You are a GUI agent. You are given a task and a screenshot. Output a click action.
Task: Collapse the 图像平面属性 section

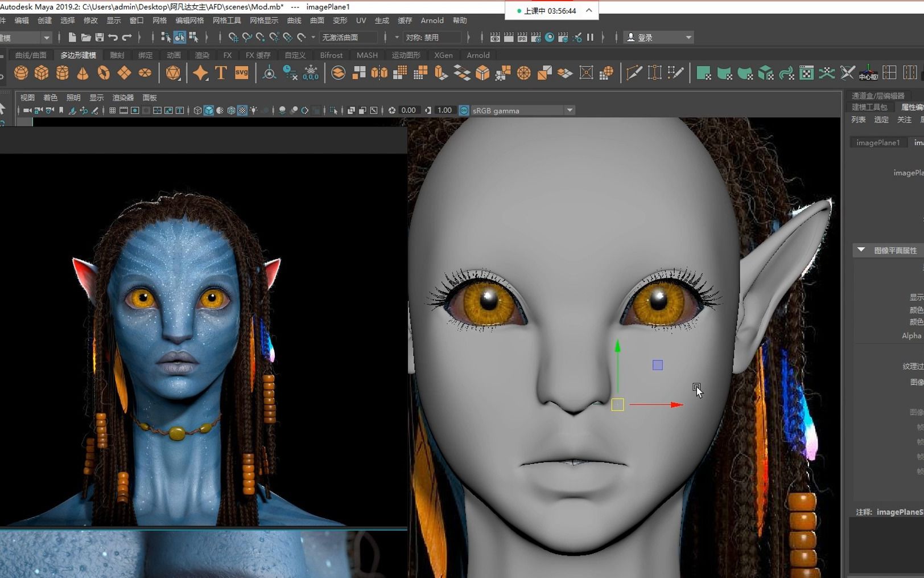[x=860, y=250]
